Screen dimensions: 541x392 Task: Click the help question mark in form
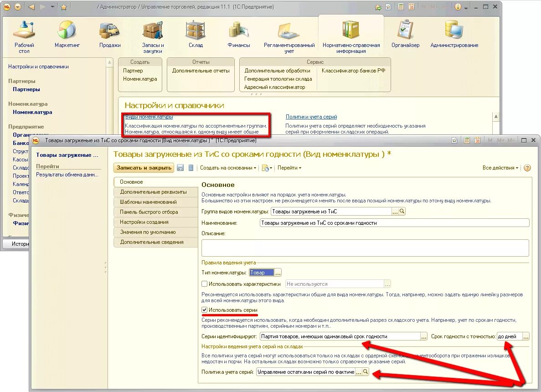[x=527, y=168]
